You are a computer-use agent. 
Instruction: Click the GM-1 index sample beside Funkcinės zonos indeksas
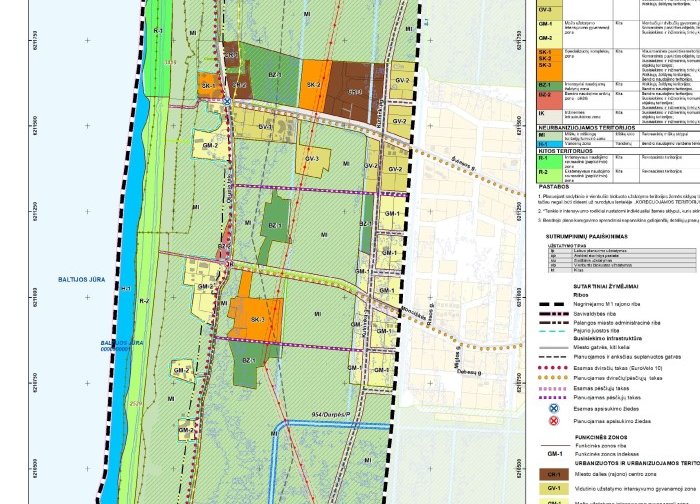coord(554,454)
